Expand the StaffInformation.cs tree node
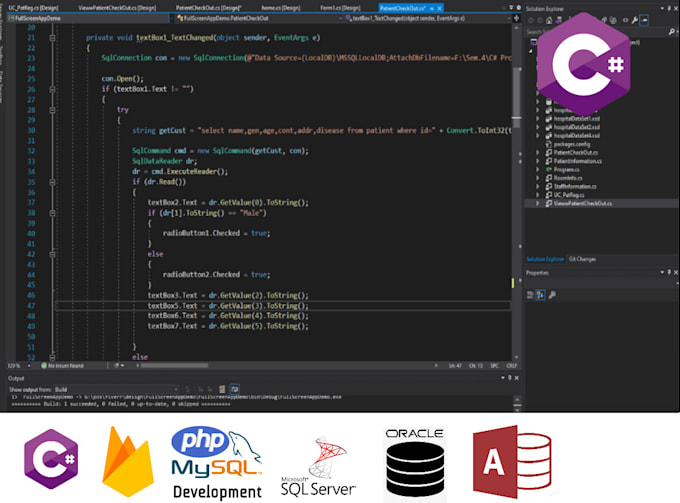This screenshot has width=680, height=503. pos(538,186)
